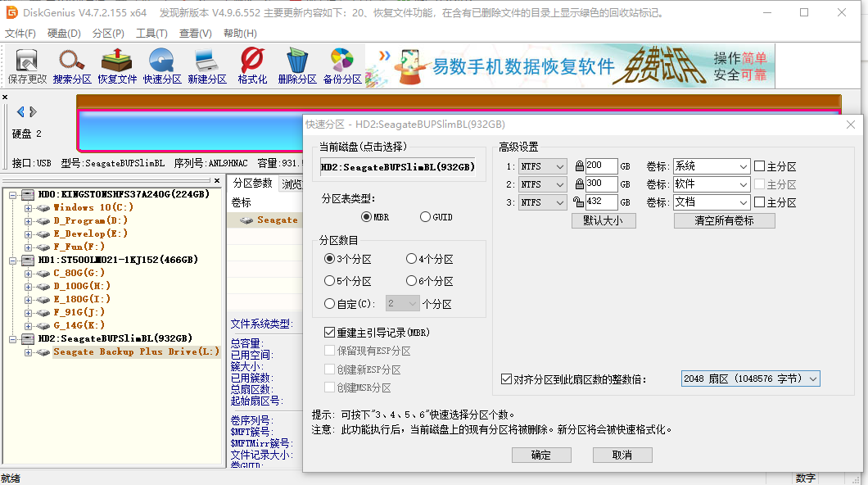Click the 默认大小 button
868x485 pixels.
point(604,220)
